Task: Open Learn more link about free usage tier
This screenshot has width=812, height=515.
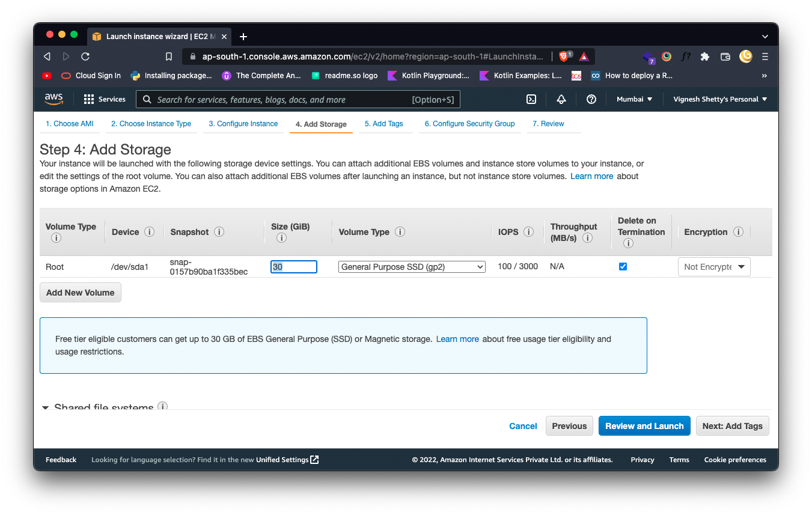Action: (x=457, y=339)
